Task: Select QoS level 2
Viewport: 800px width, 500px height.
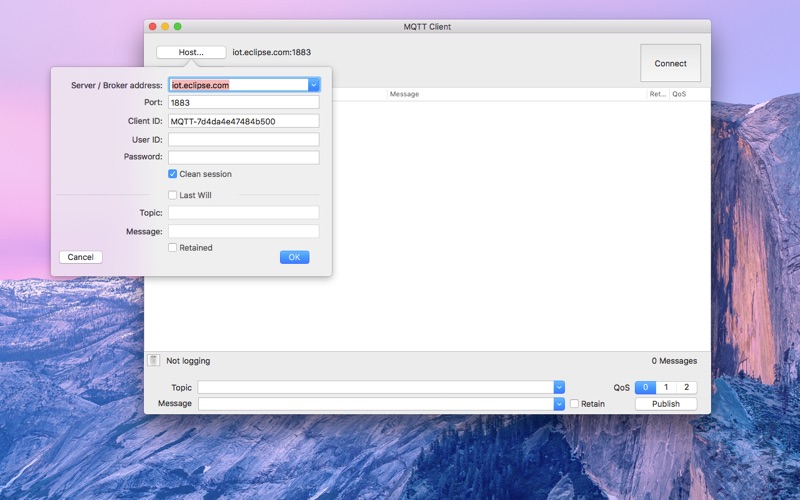Action: [687, 387]
